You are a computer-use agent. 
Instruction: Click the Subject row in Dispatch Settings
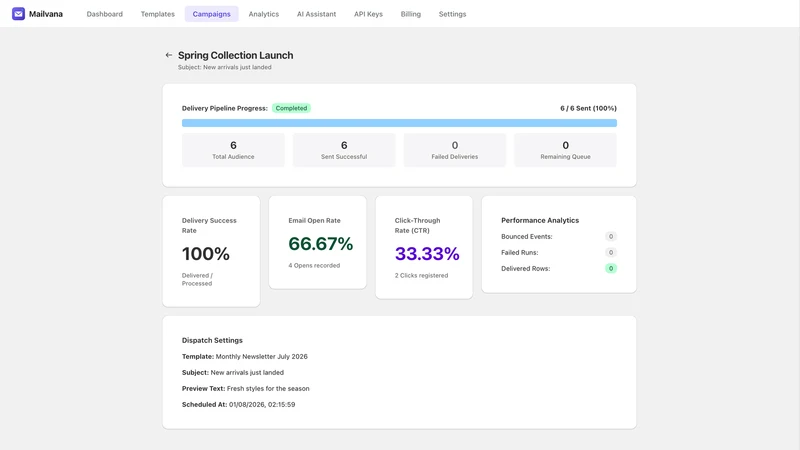233,372
